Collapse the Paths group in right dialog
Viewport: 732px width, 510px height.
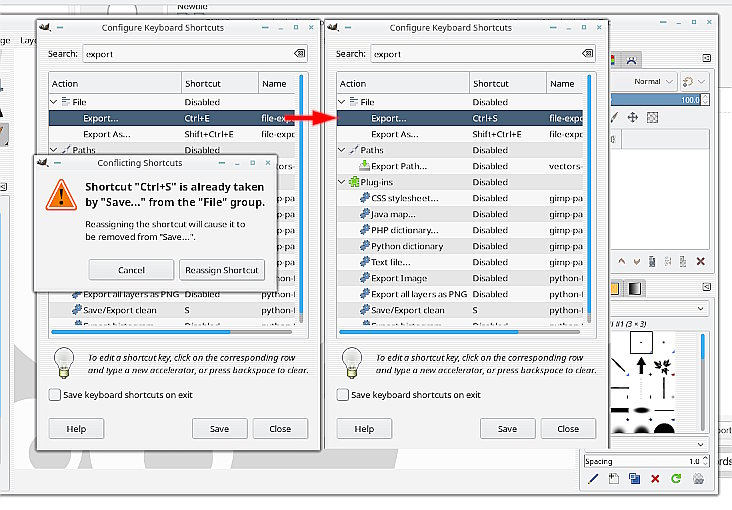(342, 149)
